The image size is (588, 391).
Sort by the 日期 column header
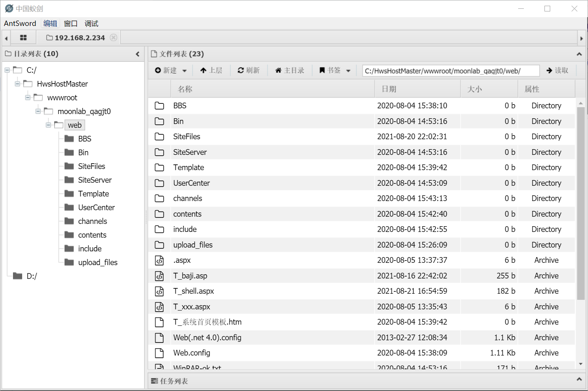point(417,89)
